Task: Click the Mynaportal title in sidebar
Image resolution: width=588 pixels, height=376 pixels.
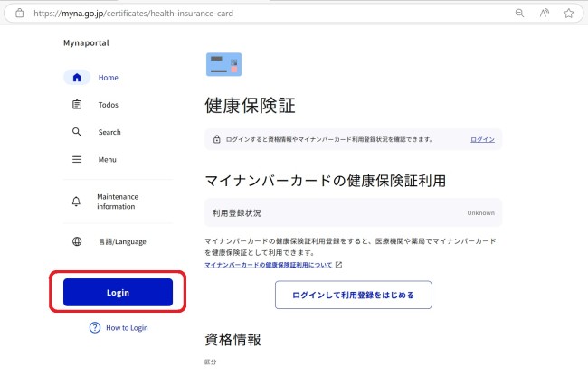Action: click(86, 42)
